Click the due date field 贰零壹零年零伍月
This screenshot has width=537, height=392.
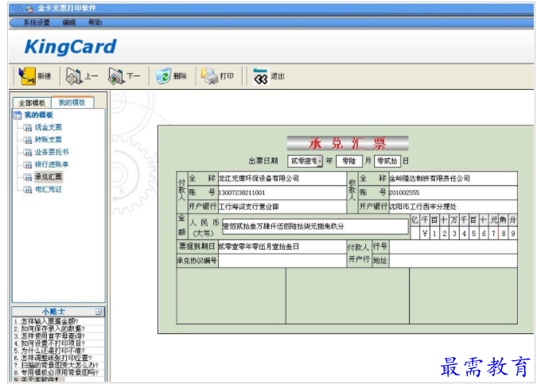tap(282, 246)
